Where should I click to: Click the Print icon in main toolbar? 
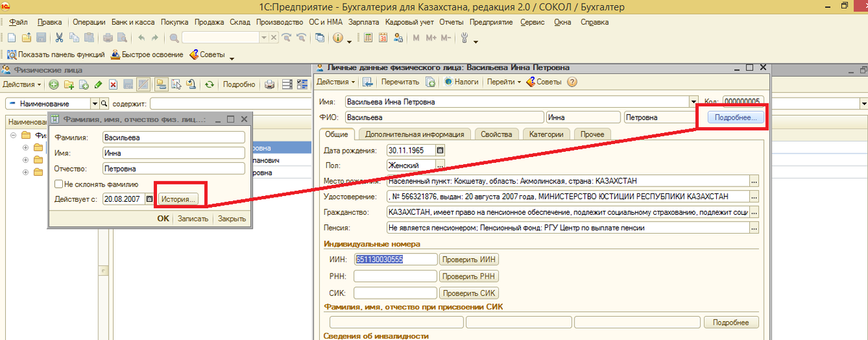108,38
